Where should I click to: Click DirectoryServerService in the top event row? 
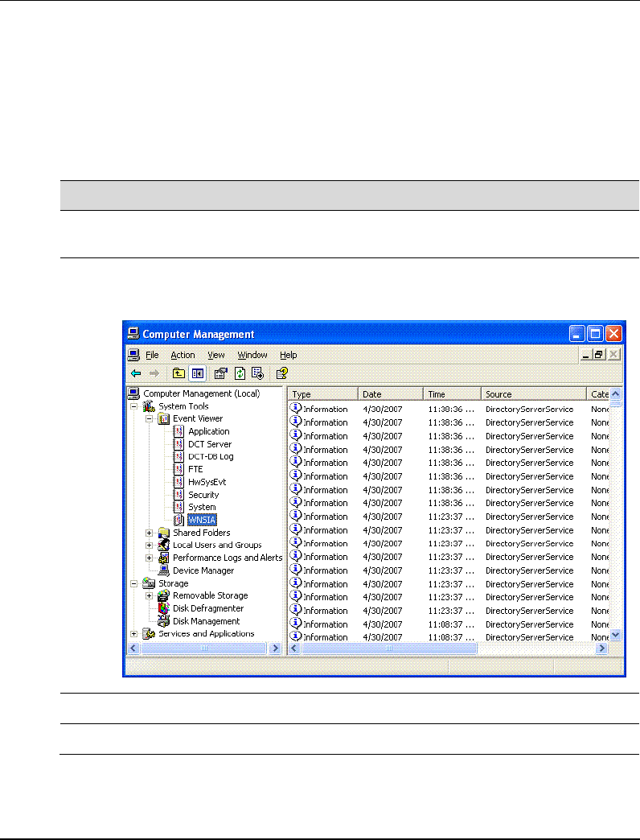coord(529,409)
